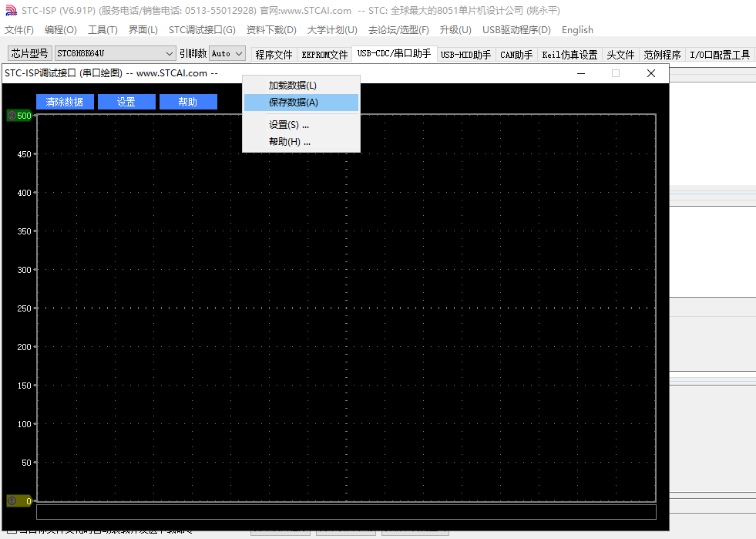Expand the 引脚数 Auto dropdown

pyautogui.click(x=238, y=53)
